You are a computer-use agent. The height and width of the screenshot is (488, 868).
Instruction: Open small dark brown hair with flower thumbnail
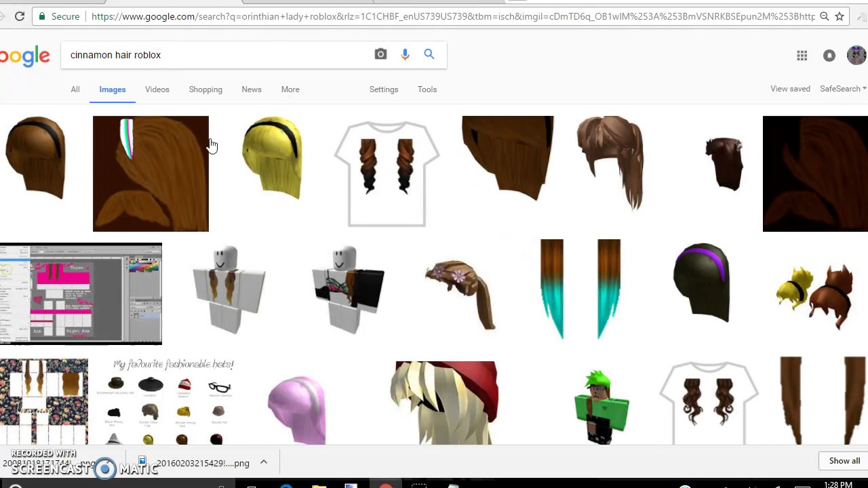[724, 163]
